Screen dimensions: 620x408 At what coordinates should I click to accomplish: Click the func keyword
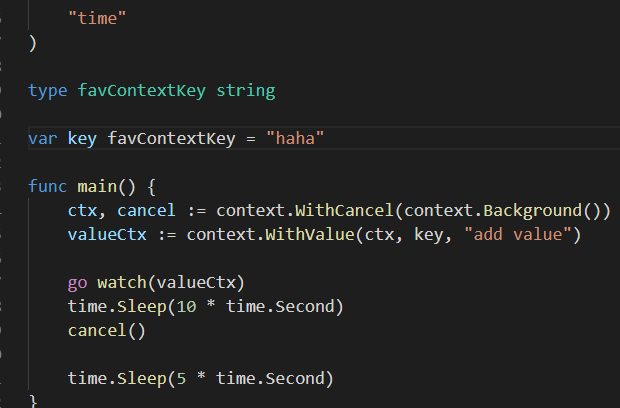(x=48, y=187)
